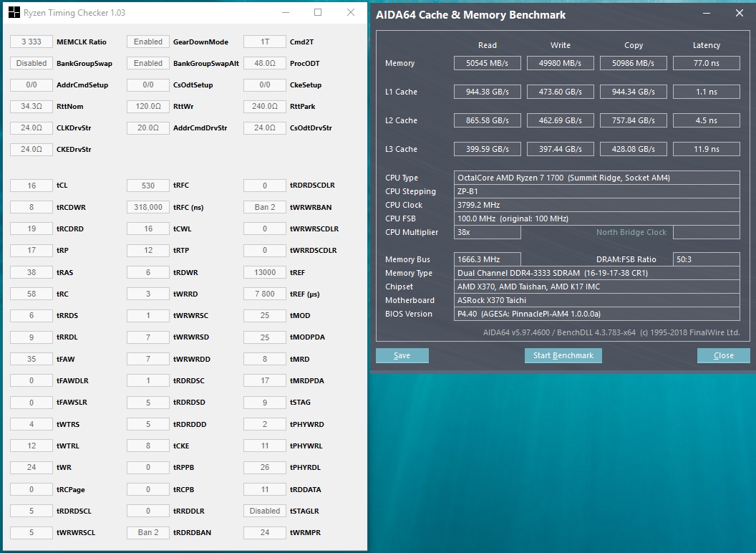Click the Motherboard ASRock X370 Taichi field
The width and height of the screenshot is (756, 553).
(597, 300)
